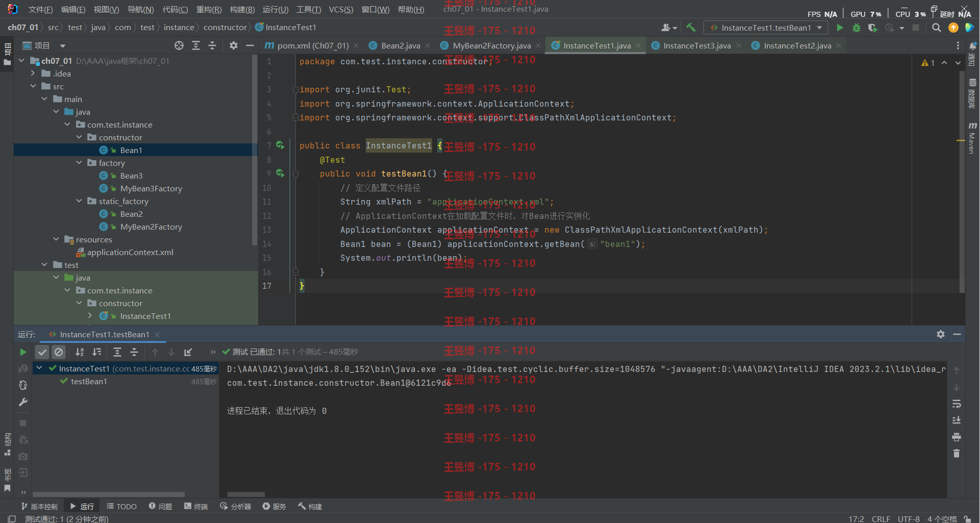Expand all test results

(117, 352)
